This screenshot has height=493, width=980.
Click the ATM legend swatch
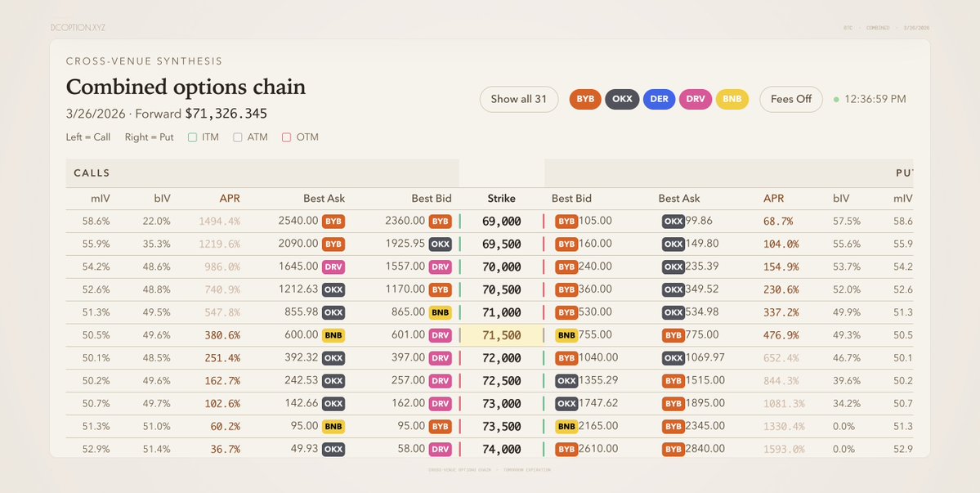click(x=238, y=137)
